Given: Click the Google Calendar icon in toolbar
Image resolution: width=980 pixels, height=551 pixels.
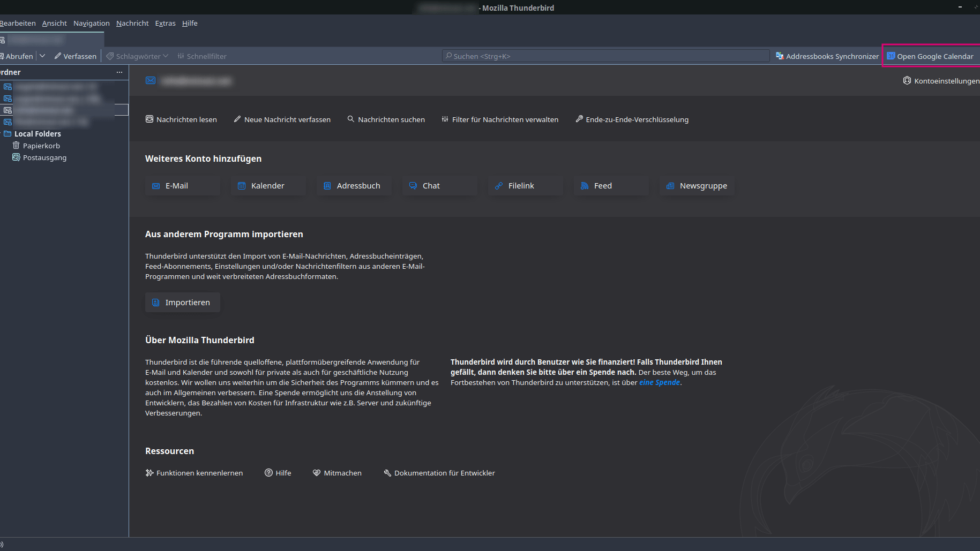Looking at the screenshot, I should [891, 56].
